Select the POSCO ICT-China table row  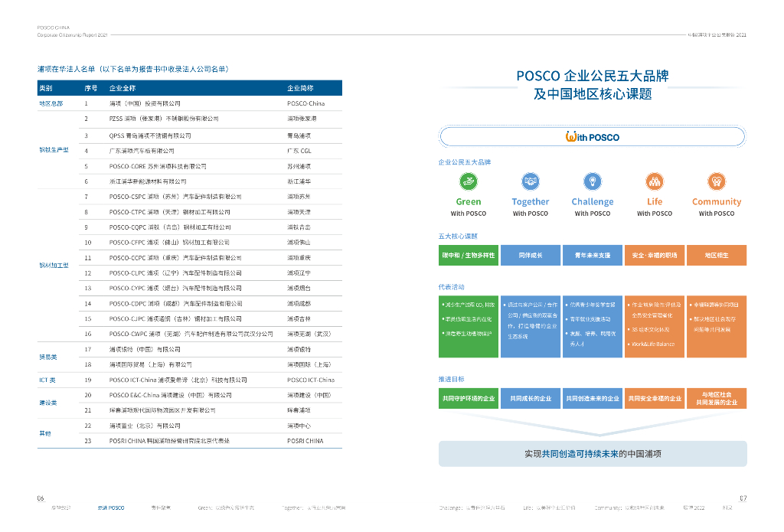pyautogui.click(x=190, y=380)
